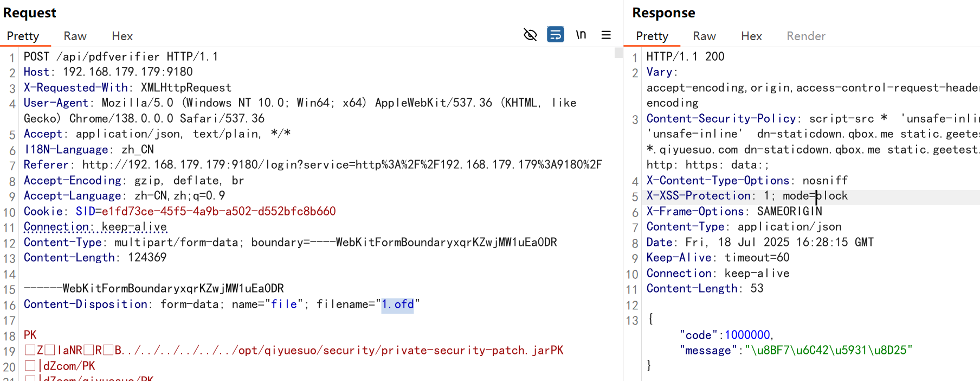Click the POST /api/pdfverifier request line
The image size is (980, 381).
pos(120,57)
